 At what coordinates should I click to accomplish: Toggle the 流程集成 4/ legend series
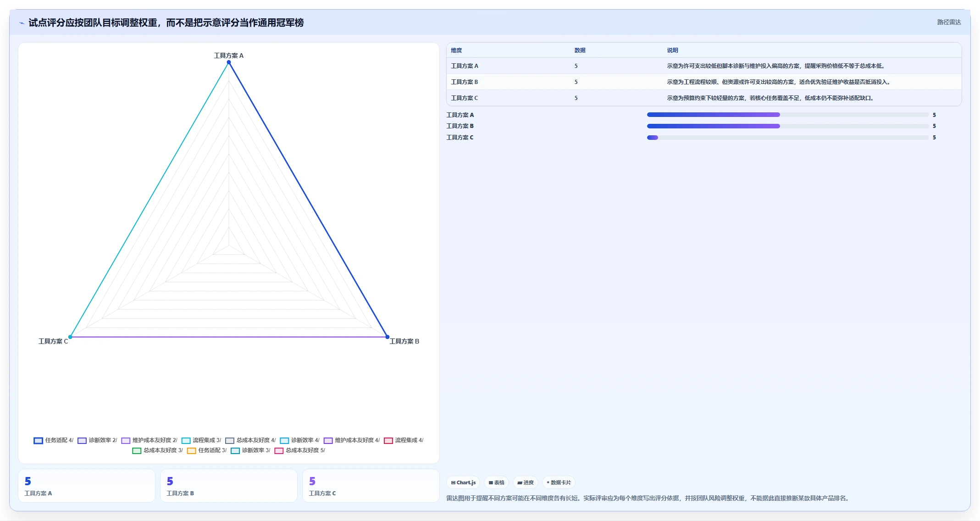404,440
